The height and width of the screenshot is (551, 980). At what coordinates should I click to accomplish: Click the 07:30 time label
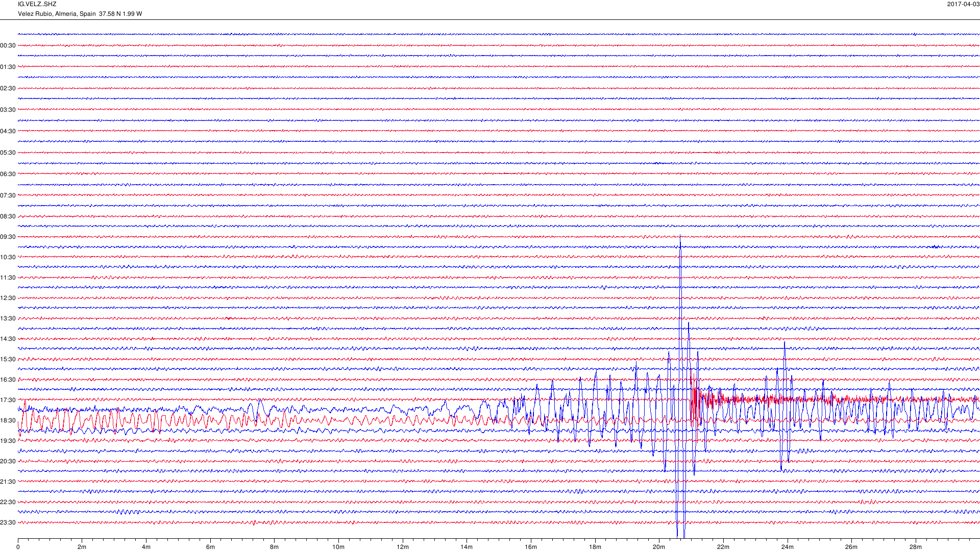pyautogui.click(x=8, y=195)
